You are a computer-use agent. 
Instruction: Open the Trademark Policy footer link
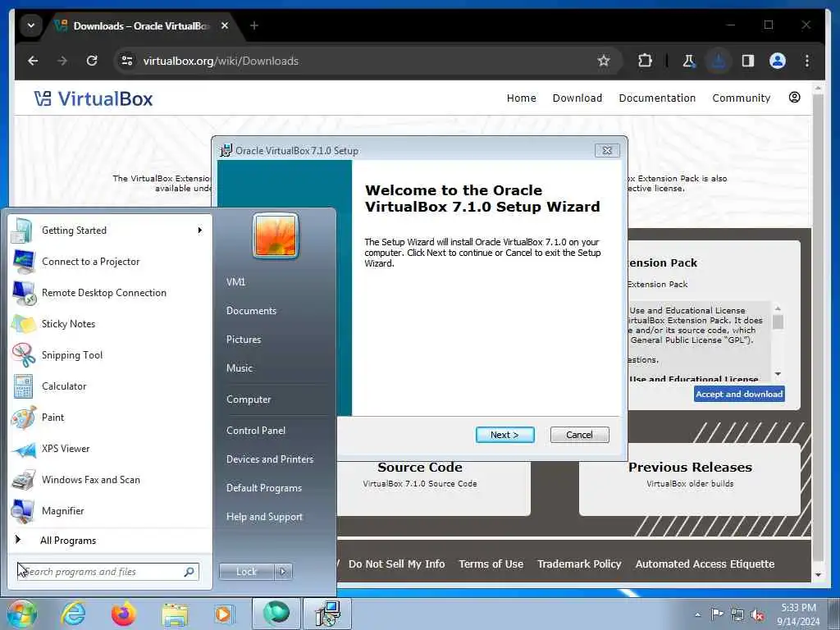click(x=579, y=564)
